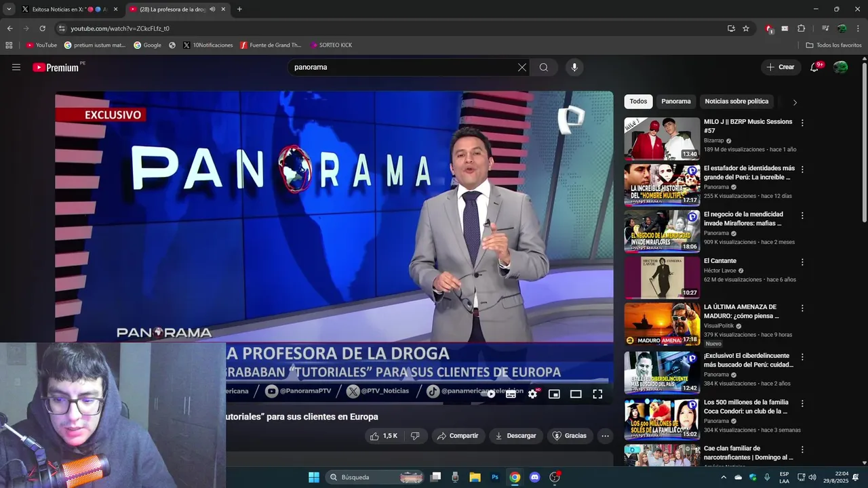
Task: Click the Compartir button
Action: point(458,436)
